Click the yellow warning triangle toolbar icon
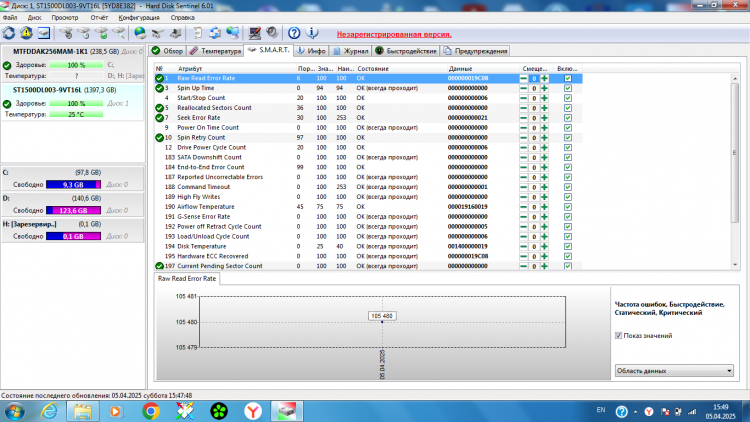Viewport: 750px width, 422px height. pos(26,33)
